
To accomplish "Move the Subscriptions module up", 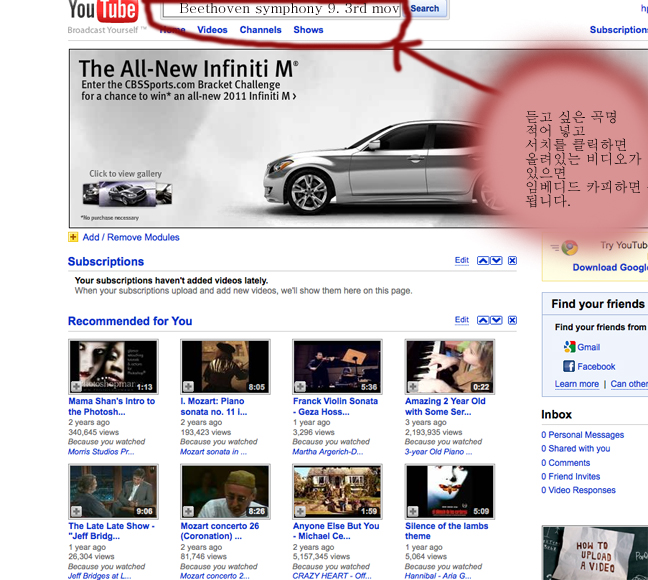I will coord(483,260).
